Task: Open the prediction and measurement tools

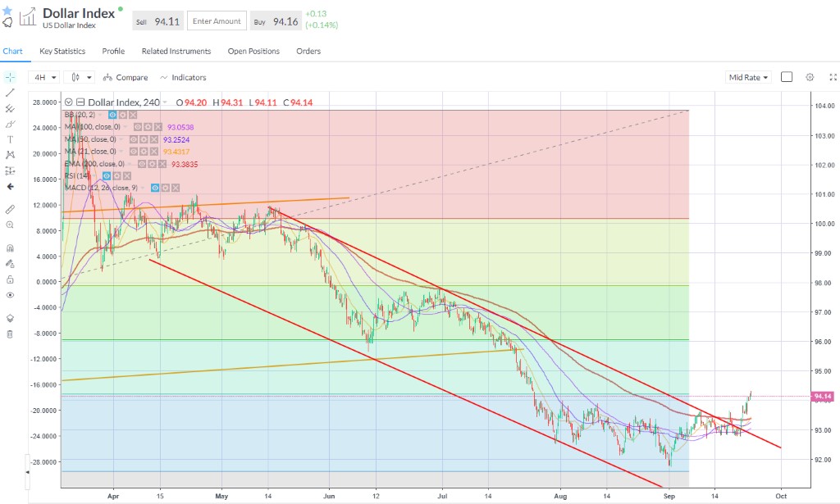Action: tap(10, 170)
